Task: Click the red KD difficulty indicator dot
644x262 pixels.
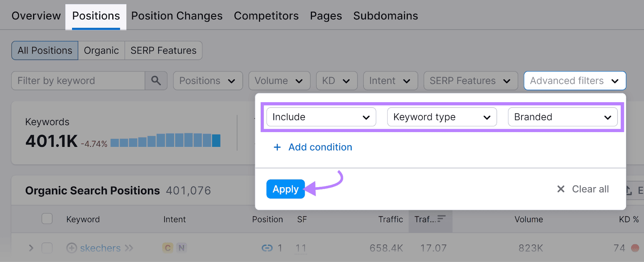Action: click(x=635, y=248)
